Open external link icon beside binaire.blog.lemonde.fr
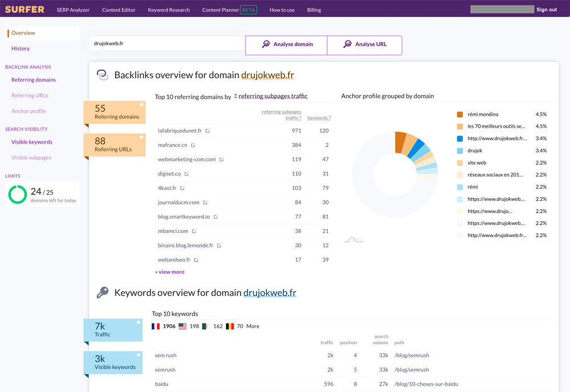Image resolution: width=570 pixels, height=392 pixels. point(219,246)
